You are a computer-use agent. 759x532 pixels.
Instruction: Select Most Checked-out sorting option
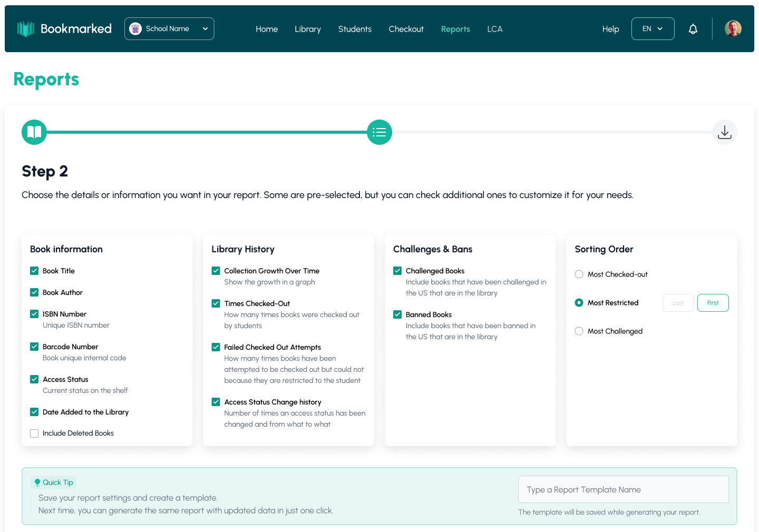point(579,274)
